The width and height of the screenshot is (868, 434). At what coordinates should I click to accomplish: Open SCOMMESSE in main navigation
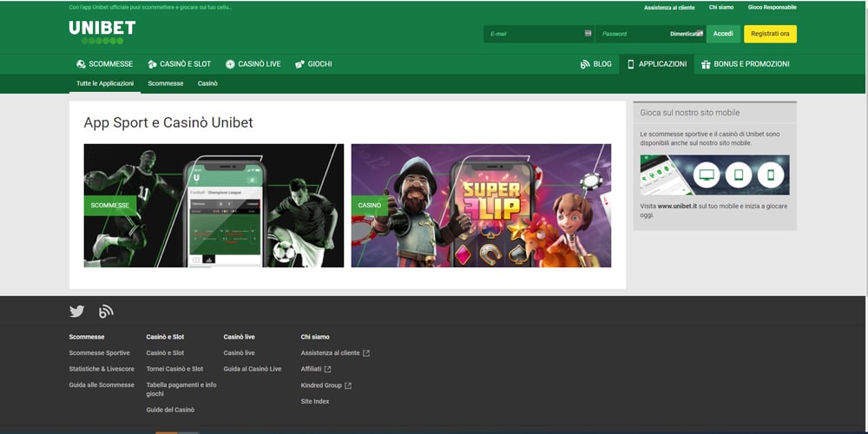click(105, 64)
